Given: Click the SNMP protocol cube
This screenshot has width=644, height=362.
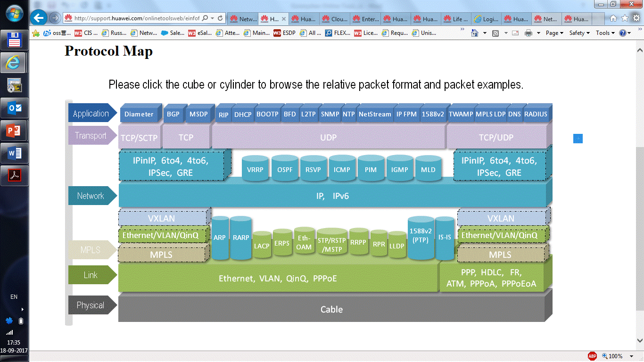Looking at the screenshot, I should click(330, 114).
